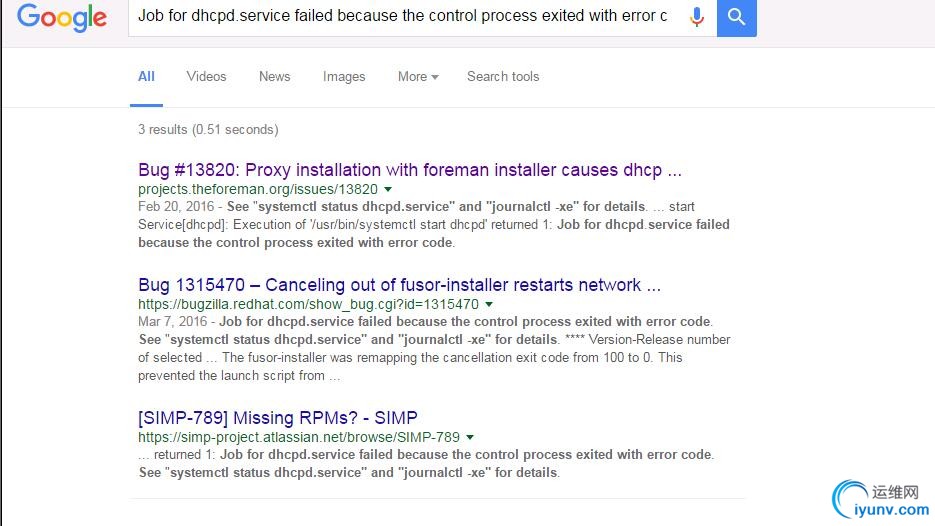Expand the More search category dropdown

point(418,76)
